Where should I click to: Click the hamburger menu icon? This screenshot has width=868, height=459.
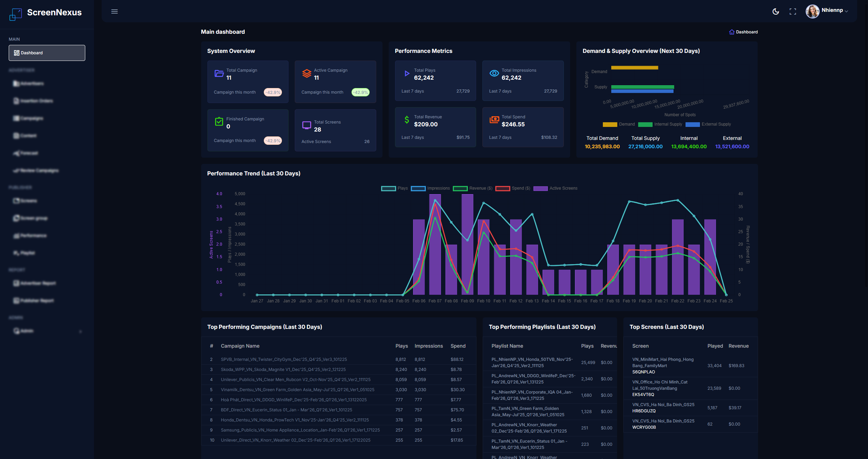[115, 11]
